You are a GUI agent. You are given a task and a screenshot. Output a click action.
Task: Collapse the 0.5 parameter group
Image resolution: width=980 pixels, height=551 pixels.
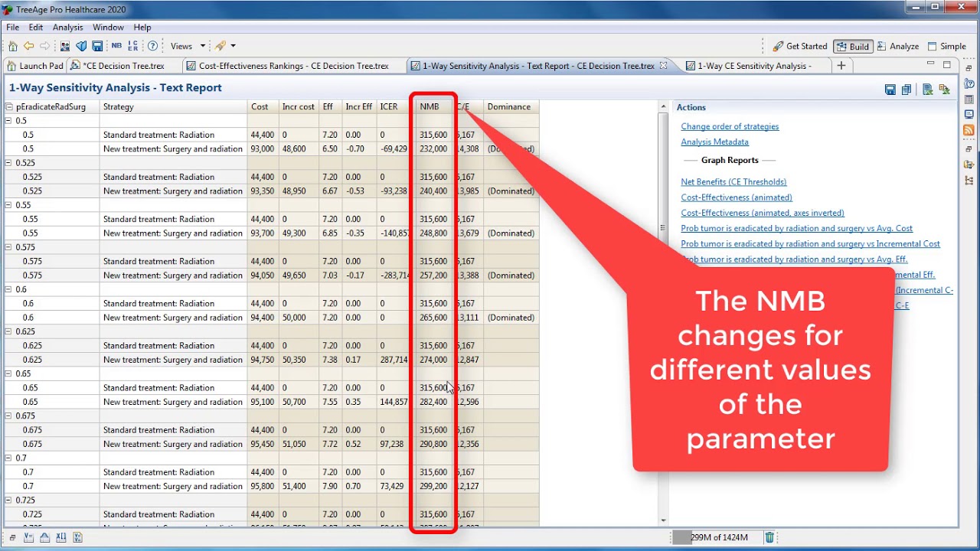point(9,121)
